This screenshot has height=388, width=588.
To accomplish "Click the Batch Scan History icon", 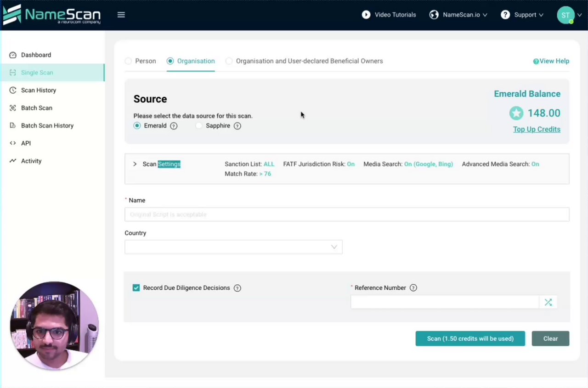I will coord(13,126).
